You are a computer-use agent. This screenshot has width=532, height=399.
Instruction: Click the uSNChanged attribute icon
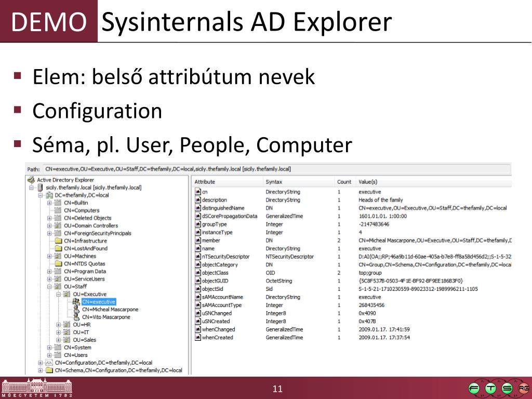coord(198,313)
